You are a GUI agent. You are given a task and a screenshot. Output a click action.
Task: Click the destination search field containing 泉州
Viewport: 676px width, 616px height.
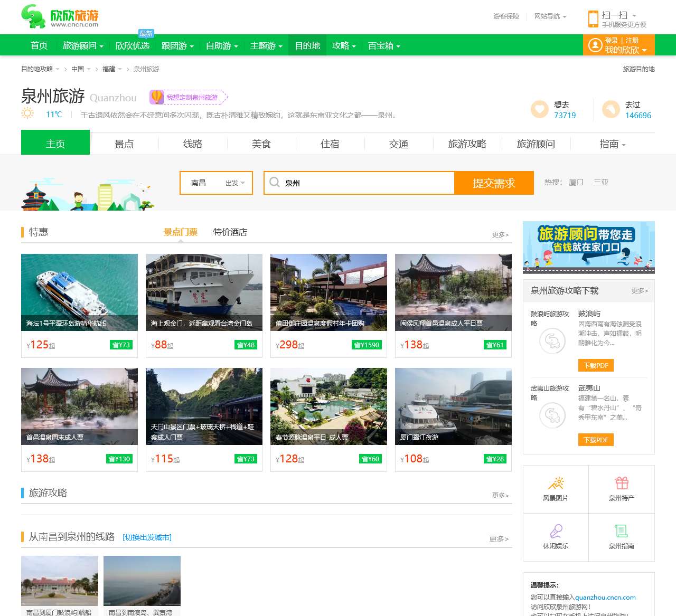click(x=364, y=183)
